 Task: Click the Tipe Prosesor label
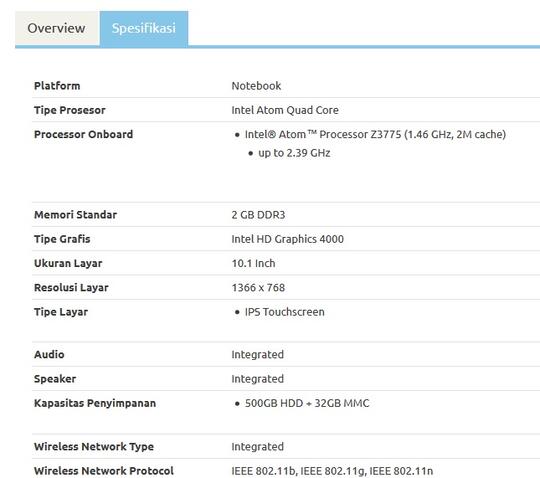click(70, 110)
